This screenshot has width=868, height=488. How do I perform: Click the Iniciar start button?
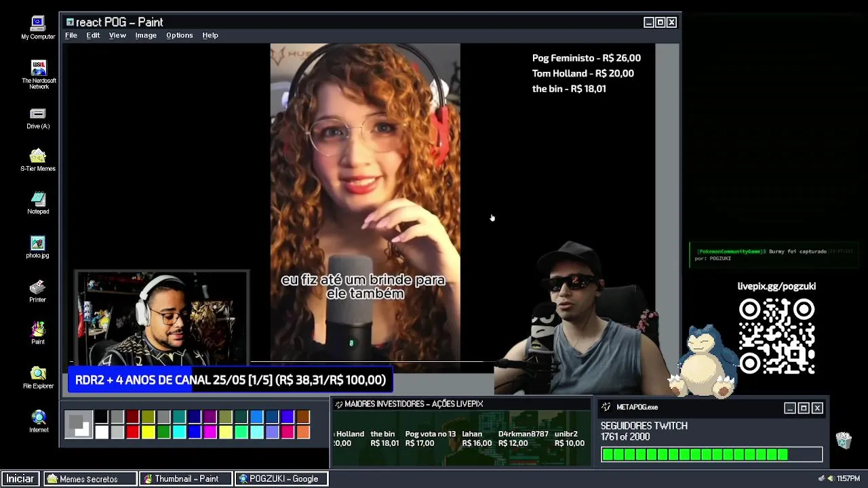20,479
